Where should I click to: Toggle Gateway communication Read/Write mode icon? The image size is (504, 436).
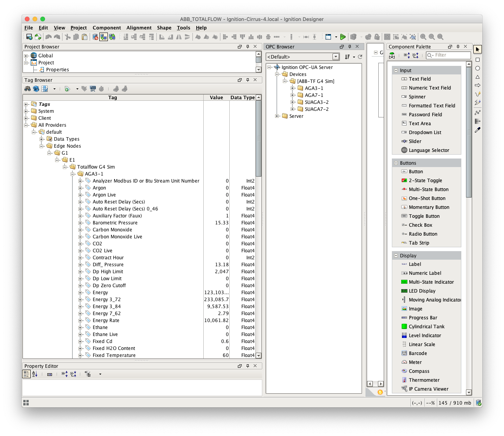pyautogui.click(x=112, y=37)
